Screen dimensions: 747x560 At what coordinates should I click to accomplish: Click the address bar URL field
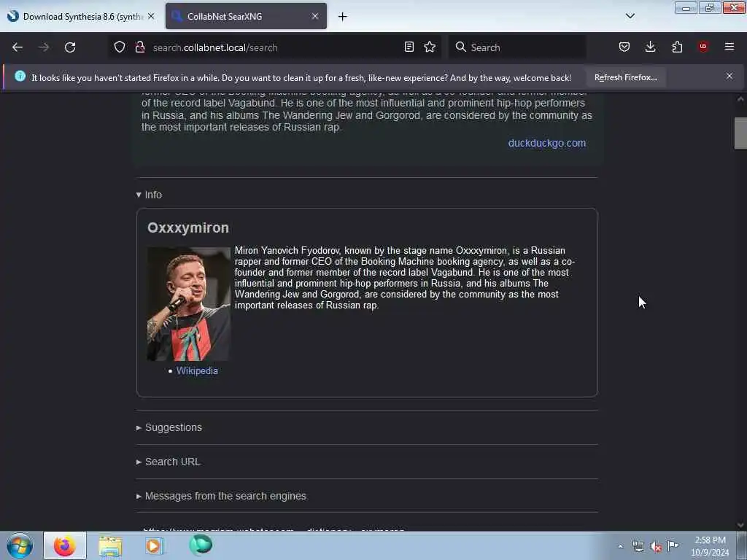[276, 47]
